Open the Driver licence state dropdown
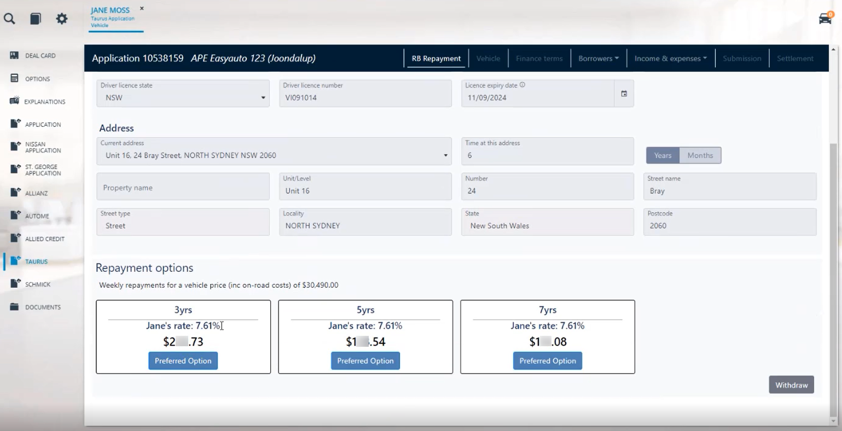842x431 pixels. (x=183, y=93)
